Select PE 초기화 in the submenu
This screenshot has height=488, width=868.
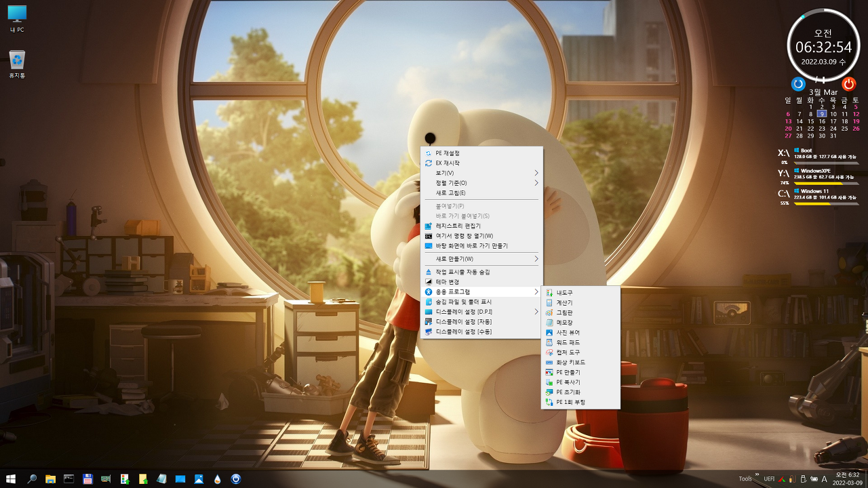pos(580,392)
